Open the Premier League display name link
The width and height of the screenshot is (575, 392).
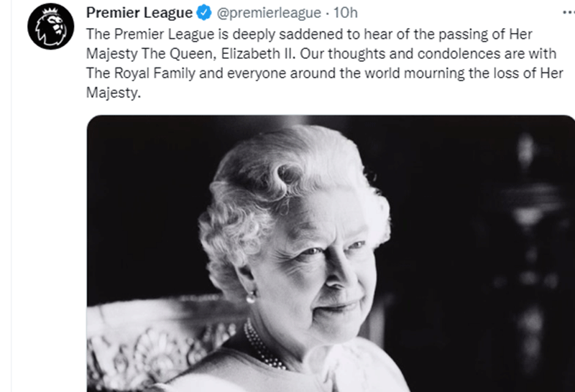(x=139, y=14)
